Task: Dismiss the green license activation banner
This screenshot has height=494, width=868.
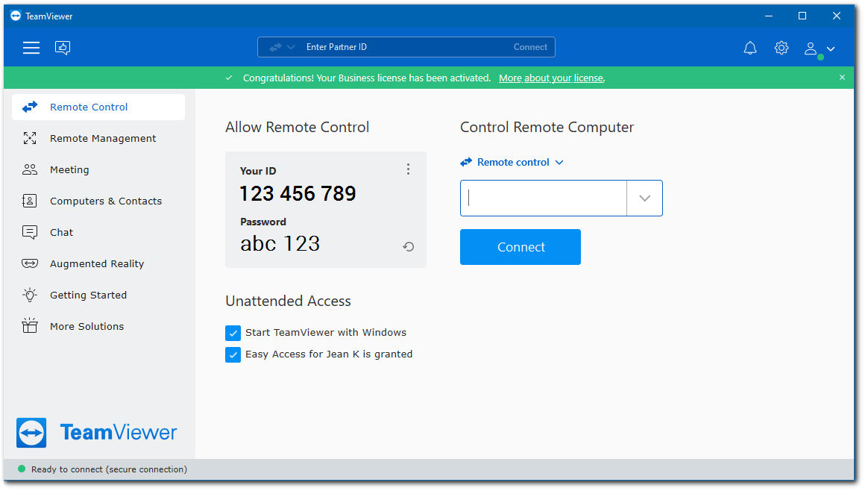Action: coord(842,78)
